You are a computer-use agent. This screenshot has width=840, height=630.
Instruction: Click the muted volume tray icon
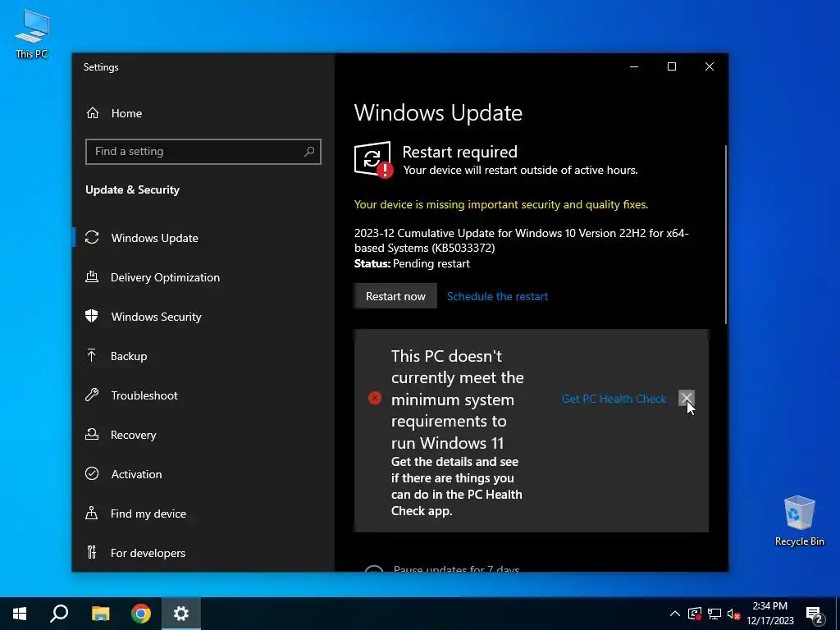point(734,614)
